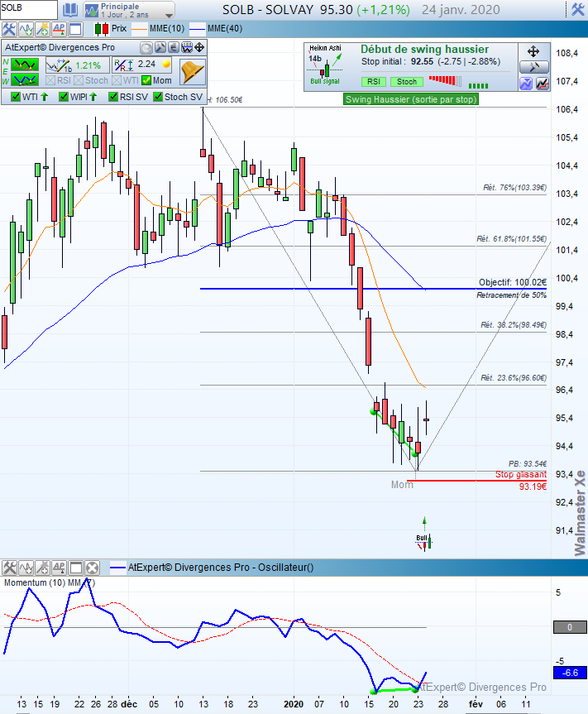Click the Heikin Ashi Bull signal thumbnail

click(x=325, y=65)
